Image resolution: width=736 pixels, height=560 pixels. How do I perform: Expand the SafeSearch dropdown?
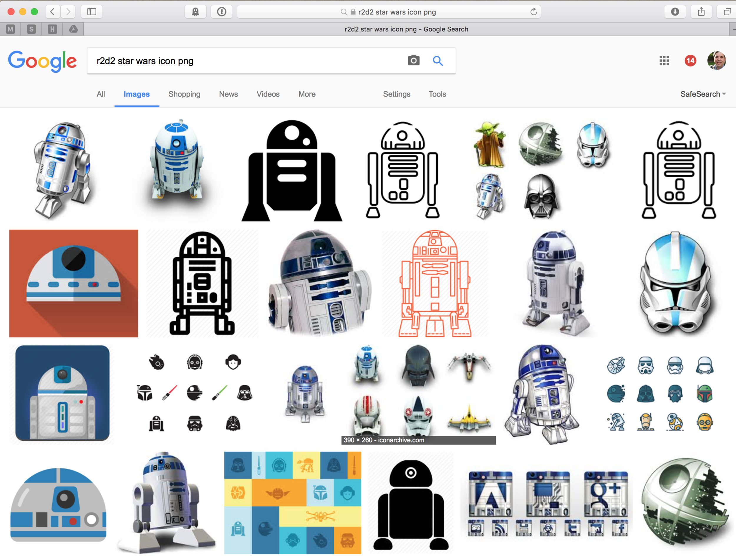tap(703, 94)
